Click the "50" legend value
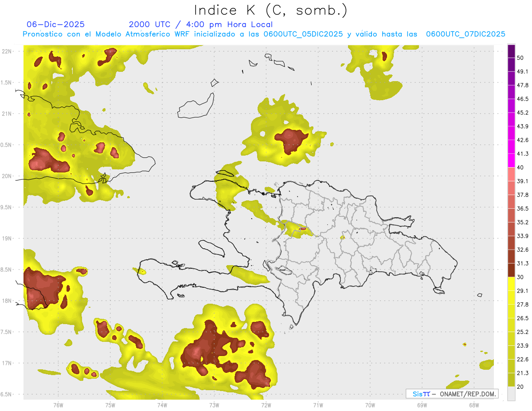 [x=520, y=58]
